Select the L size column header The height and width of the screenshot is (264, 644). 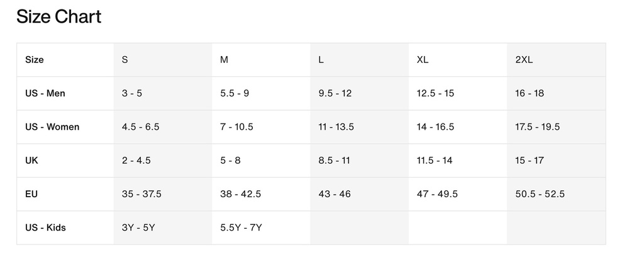321,60
